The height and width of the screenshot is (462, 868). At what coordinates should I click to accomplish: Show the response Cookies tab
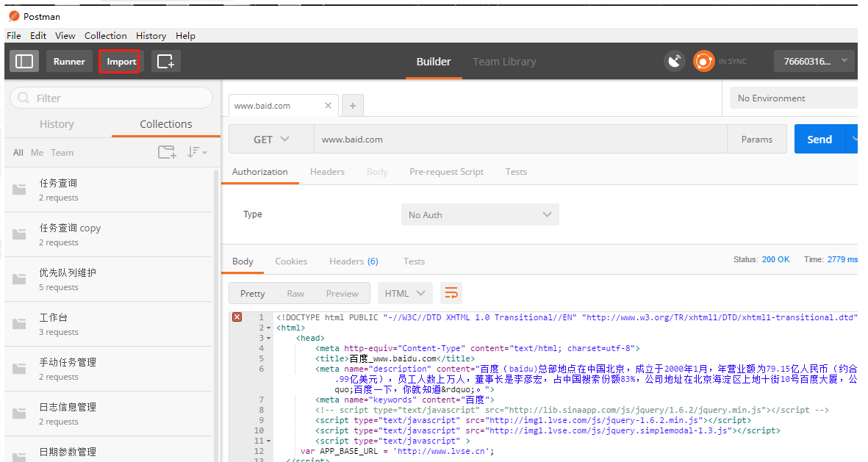click(x=291, y=261)
